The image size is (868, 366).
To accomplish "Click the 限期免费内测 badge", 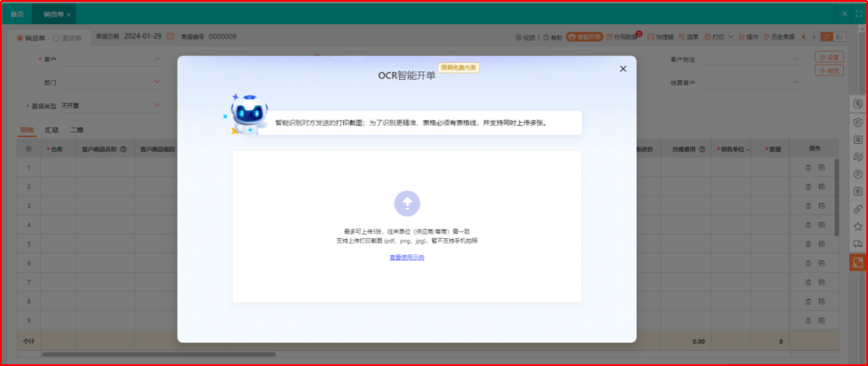I will tap(458, 68).
